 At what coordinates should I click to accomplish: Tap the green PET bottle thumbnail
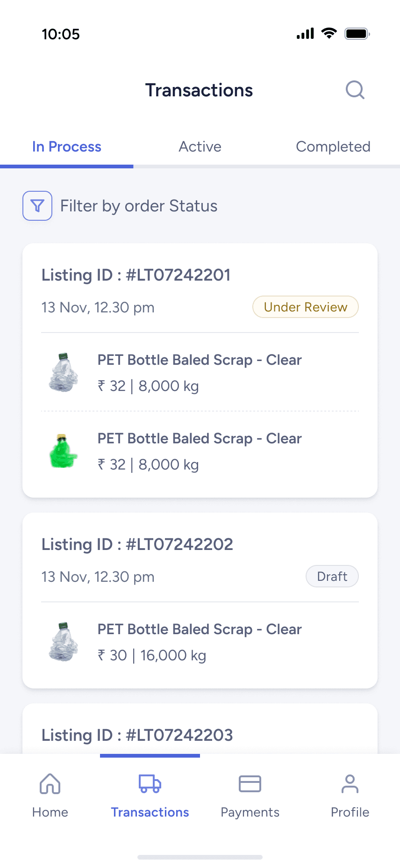point(63,451)
